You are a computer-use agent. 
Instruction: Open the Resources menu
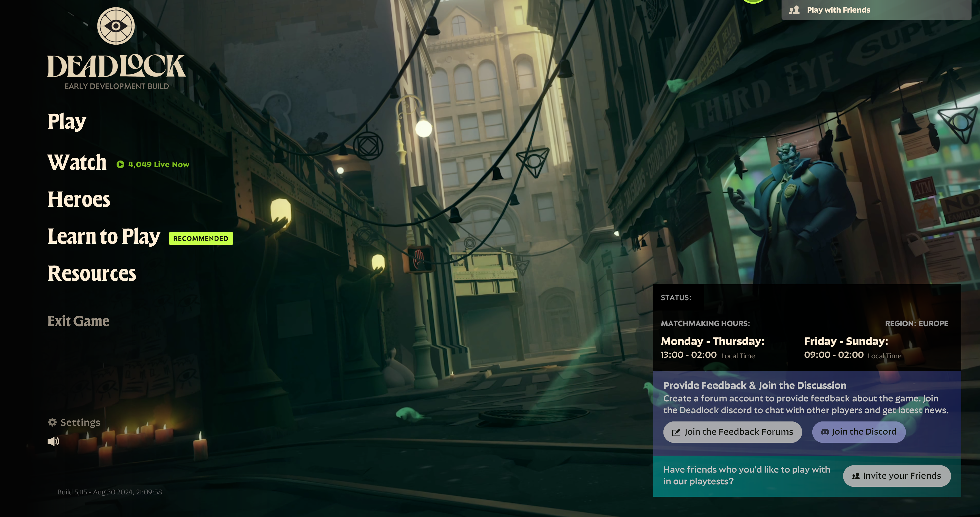(92, 274)
